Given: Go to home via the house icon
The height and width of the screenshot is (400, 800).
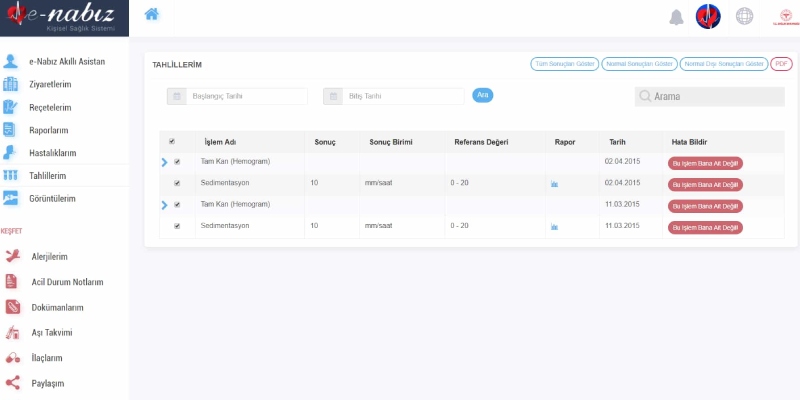Looking at the screenshot, I should (152, 14).
